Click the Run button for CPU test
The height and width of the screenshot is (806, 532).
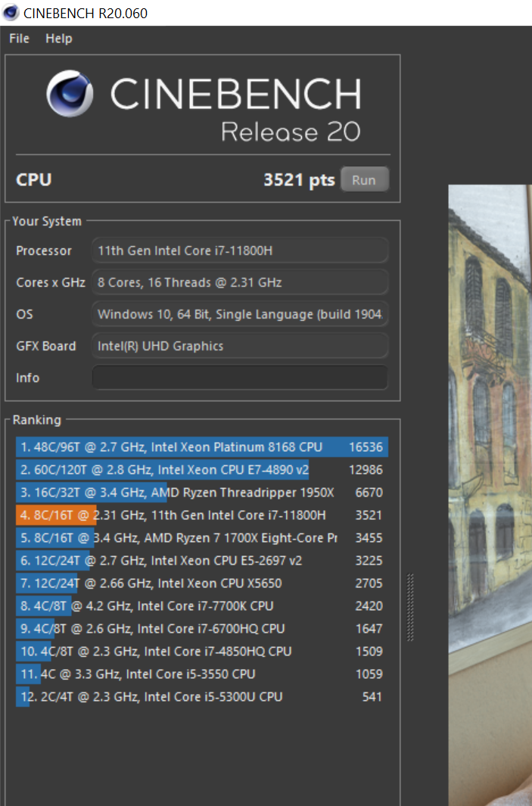(x=364, y=180)
